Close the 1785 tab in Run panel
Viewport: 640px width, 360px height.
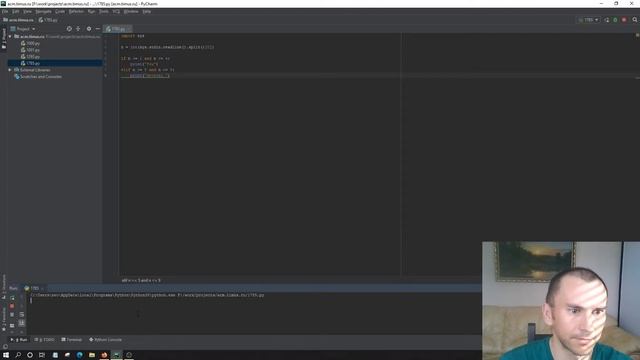42,288
